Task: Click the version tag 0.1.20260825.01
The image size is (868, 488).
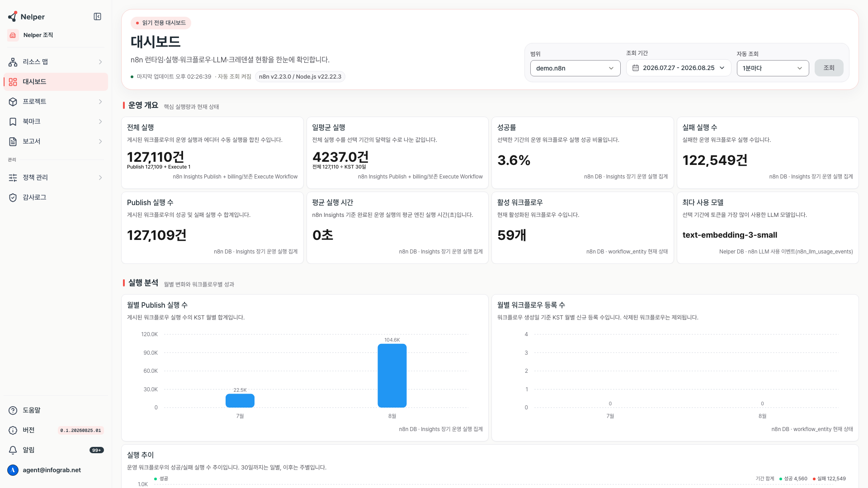Action: pyautogui.click(x=80, y=430)
